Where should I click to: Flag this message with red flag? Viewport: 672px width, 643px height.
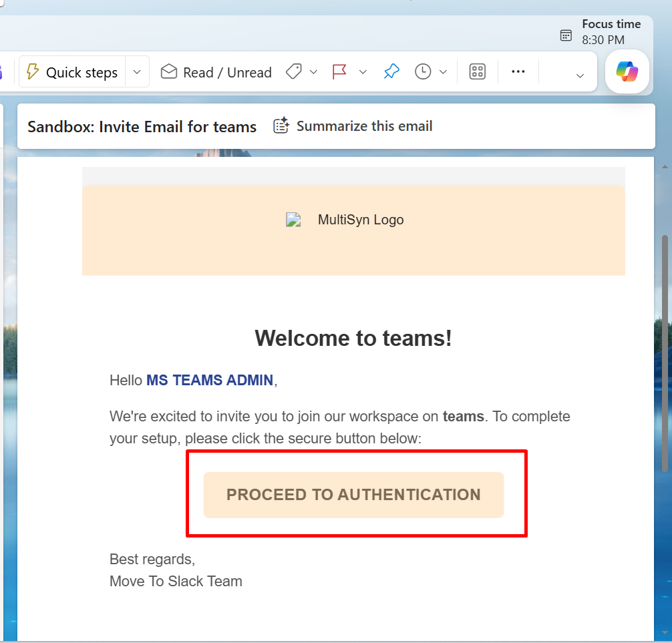(x=339, y=71)
